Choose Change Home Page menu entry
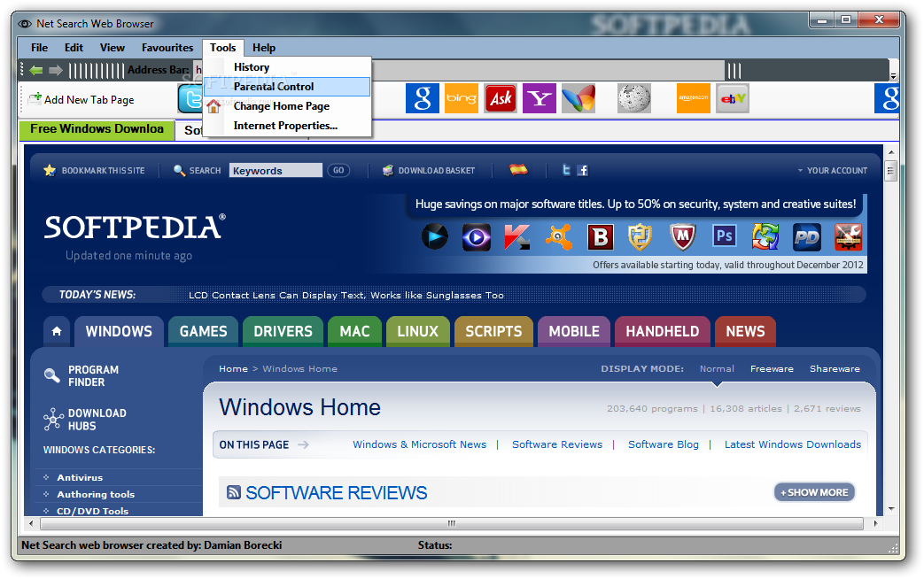Viewport: 924px width, 579px height. coord(287,106)
